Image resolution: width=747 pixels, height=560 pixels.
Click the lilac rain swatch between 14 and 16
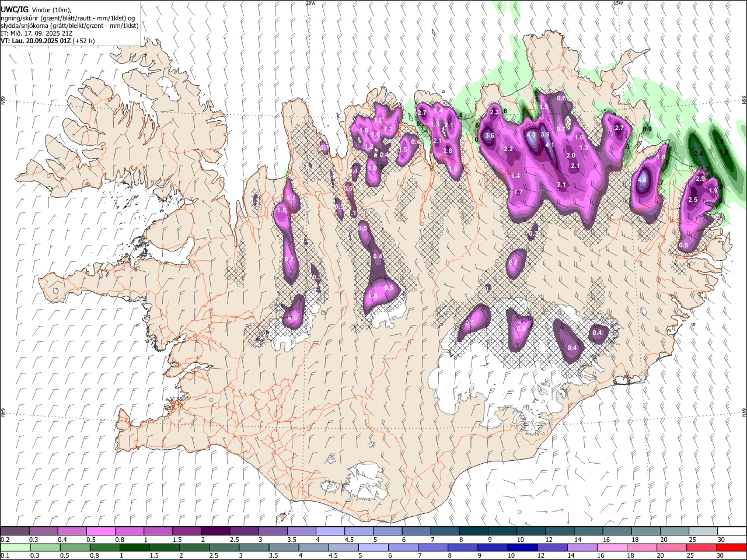[582, 547]
